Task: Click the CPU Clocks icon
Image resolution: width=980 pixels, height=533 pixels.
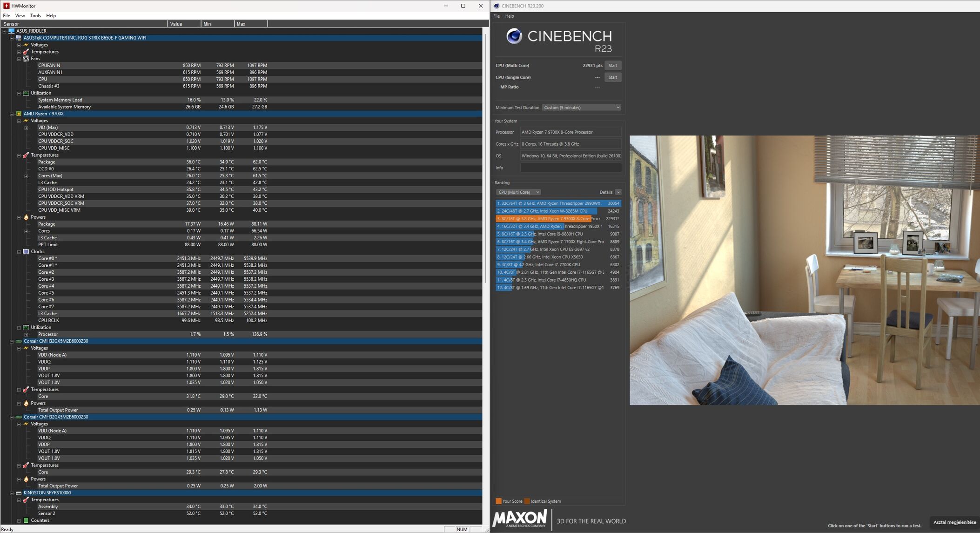Action: [x=26, y=251]
